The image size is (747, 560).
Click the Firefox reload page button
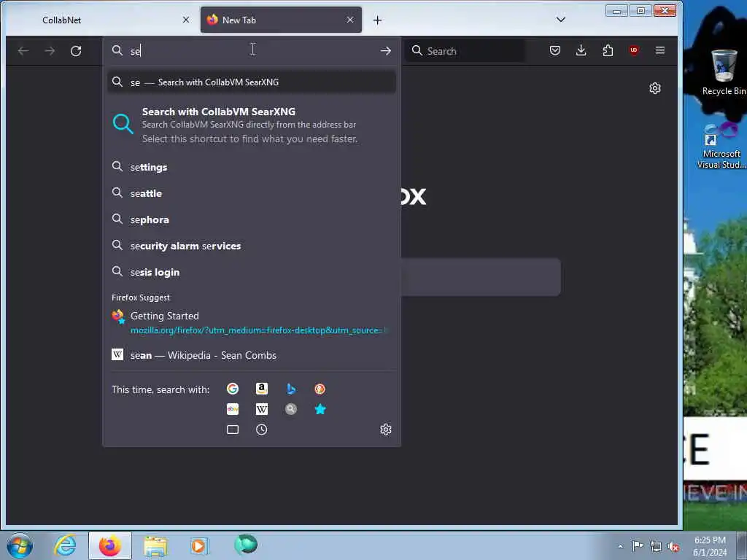[x=76, y=50]
